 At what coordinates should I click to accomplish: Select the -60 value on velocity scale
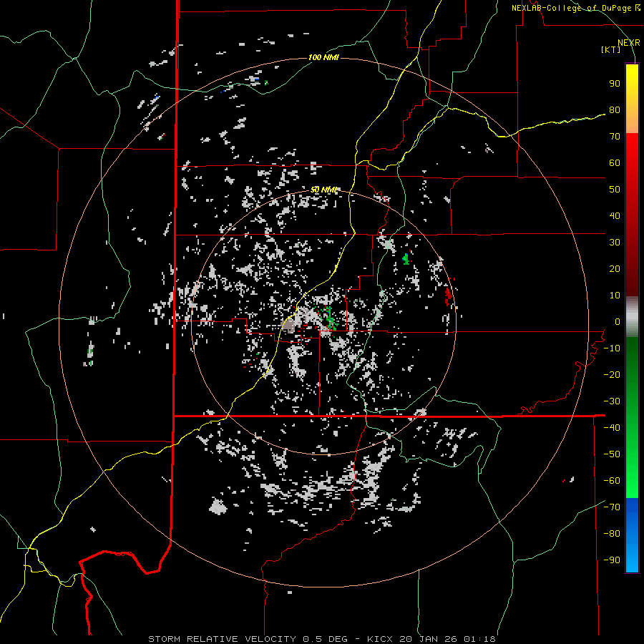coord(612,481)
